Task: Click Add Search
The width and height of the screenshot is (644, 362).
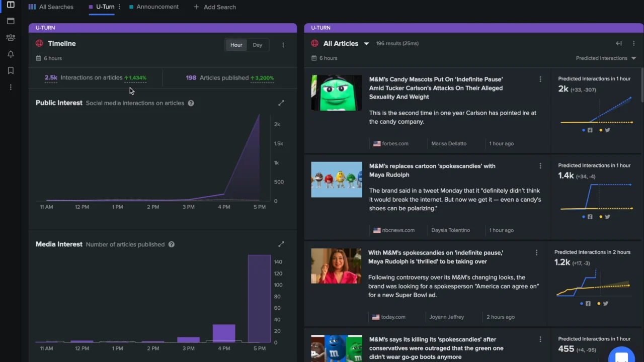Action: click(215, 7)
